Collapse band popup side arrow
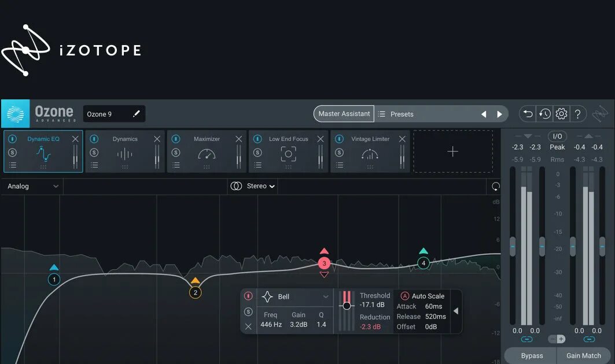The height and width of the screenshot is (364, 615). coord(456,311)
